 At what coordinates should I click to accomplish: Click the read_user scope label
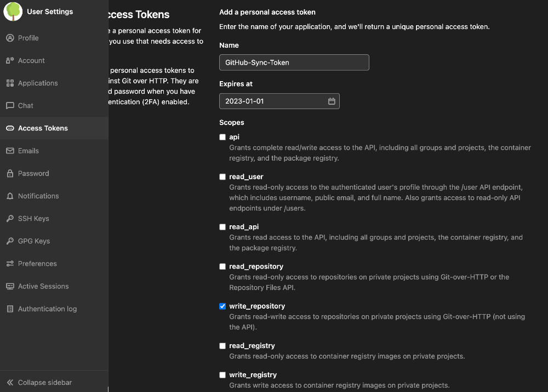(x=246, y=177)
